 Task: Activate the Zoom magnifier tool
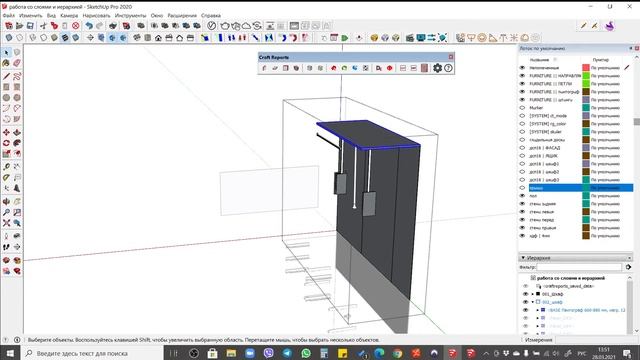pos(6,212)
